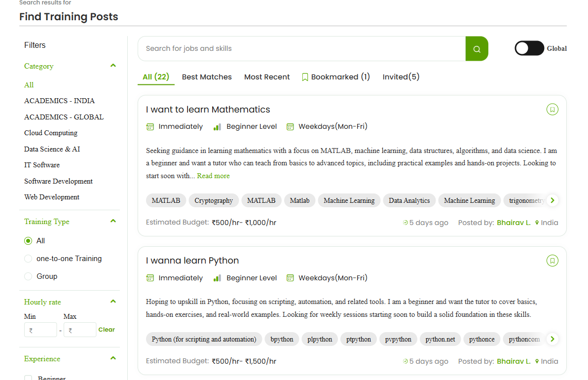The image size is (588, 380).
Task: Click the green search magnifier button
Action: [x=477, y=49]
